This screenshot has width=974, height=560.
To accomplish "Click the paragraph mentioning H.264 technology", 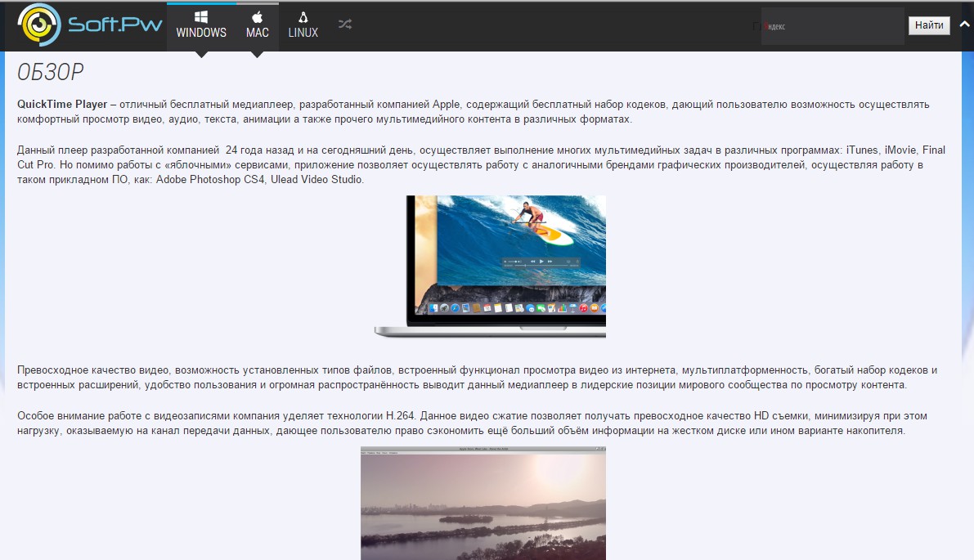I will click(472, 423).
